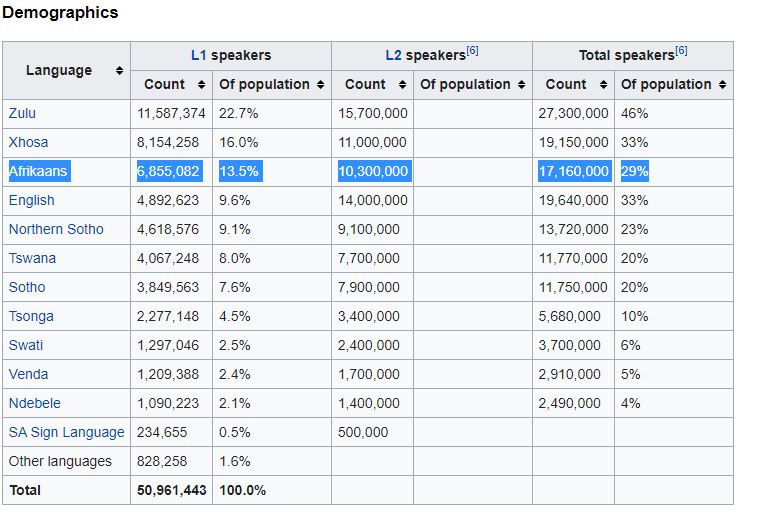This screenshot has height=513, width=773.
Task: Click Ndebele total 2,490,000
Action: click(x=569, y=404)
